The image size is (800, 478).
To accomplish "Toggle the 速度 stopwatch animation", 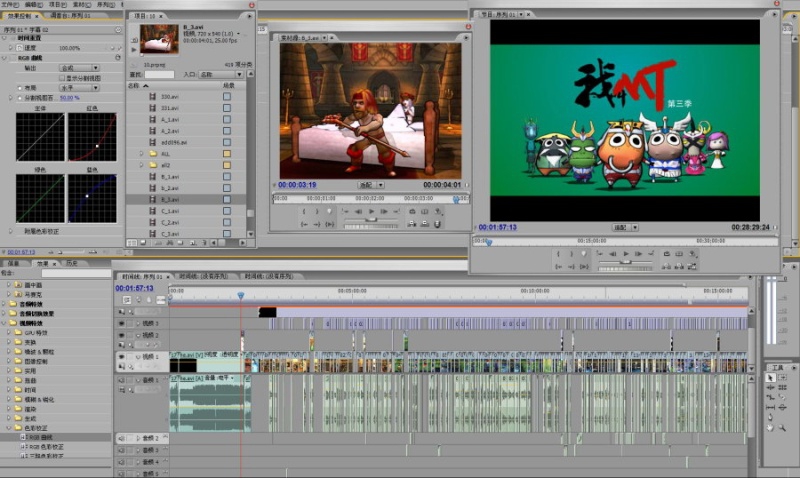I will click(19, 48).
